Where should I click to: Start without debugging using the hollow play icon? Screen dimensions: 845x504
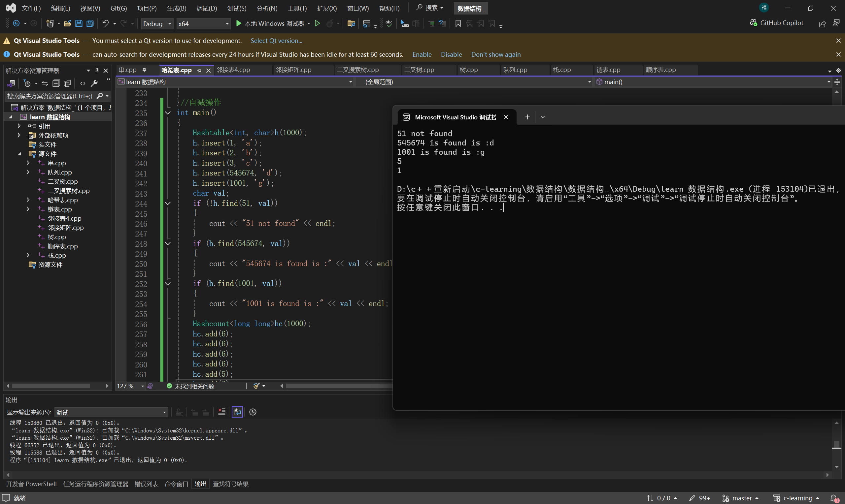click(317, 23)
